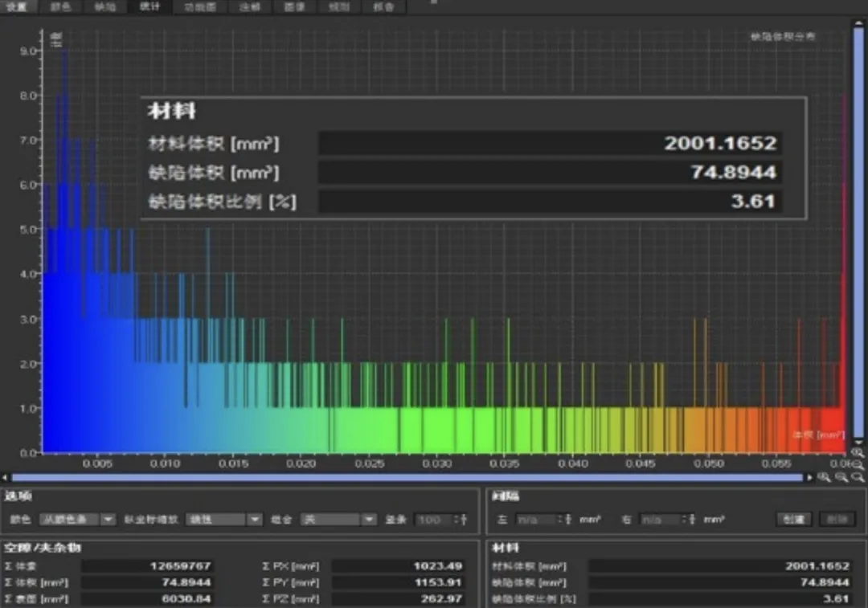Click right arrow of horizontal scrollbar
Screen dimensions: 868x608
(810, 477)
